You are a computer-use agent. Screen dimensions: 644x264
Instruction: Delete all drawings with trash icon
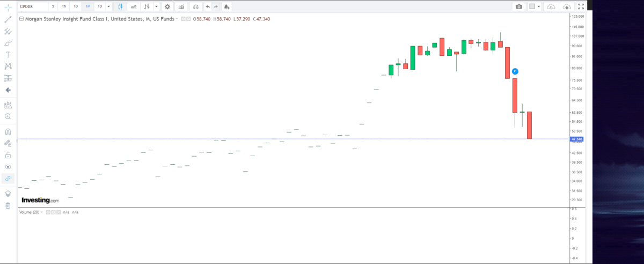coord(8,206)
